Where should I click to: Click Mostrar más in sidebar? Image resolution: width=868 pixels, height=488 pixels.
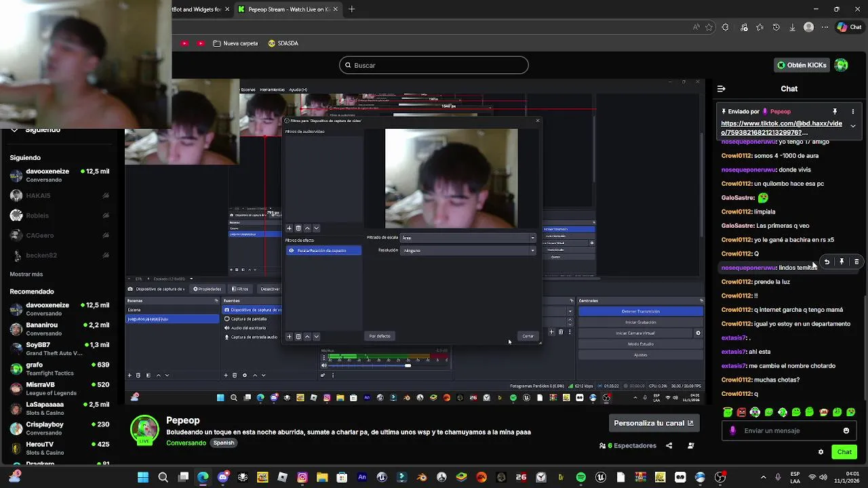tap(26, 274)
